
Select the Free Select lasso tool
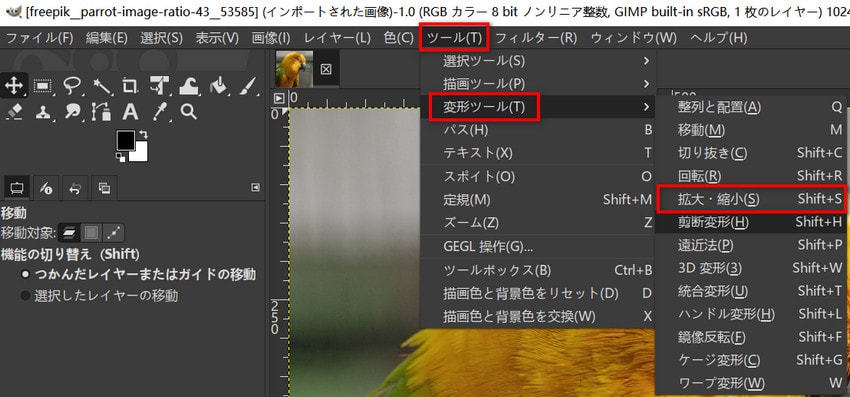pos(72,86)
